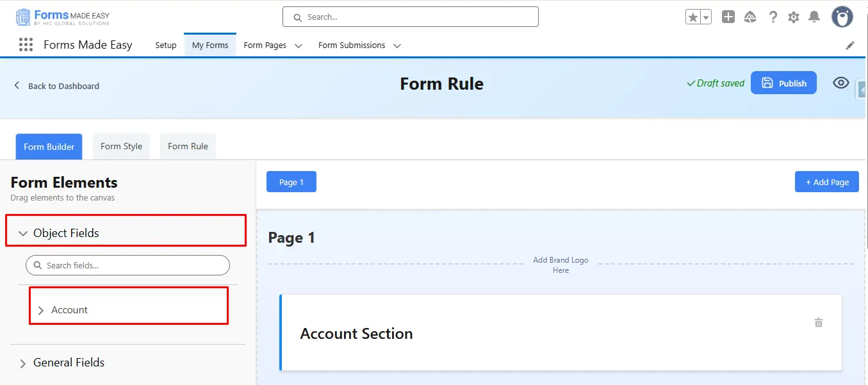Toggle form preview with the eye icon
Image resolution: width=868 pixels, height=385 pixels.
point(840,83)
